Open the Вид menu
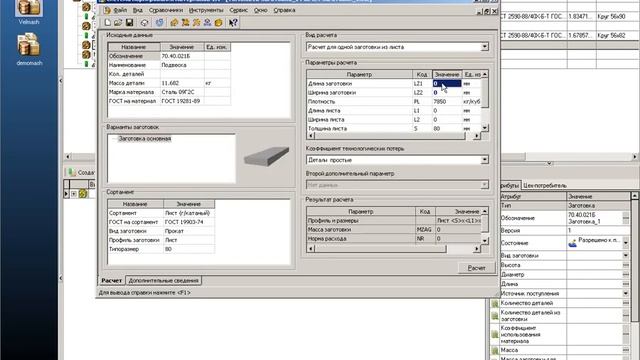 pos(138,10)
